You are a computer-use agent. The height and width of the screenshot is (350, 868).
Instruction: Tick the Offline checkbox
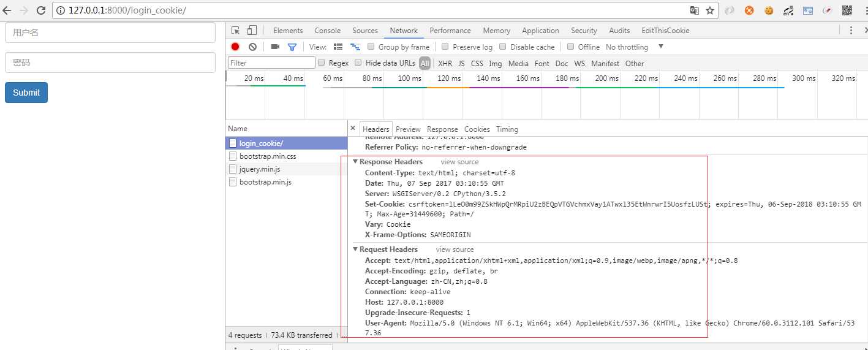tap(570, 47)
